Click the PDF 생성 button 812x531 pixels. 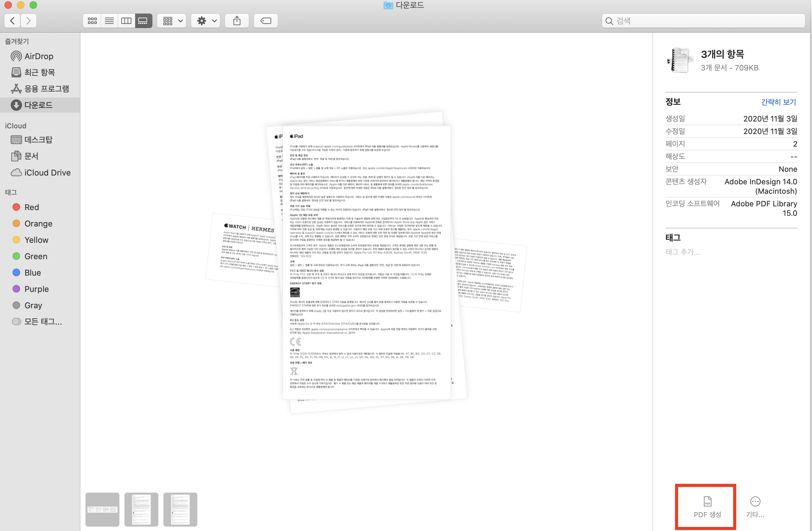point(707,506)
